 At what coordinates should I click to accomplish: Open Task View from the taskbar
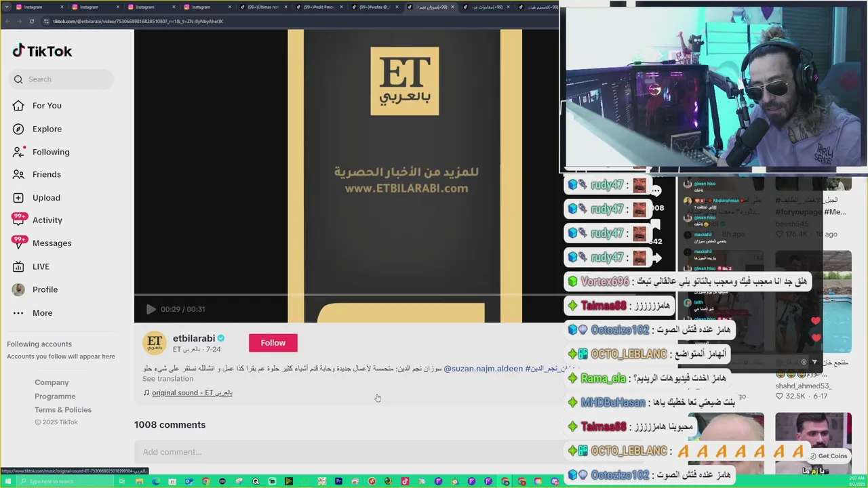pyautogui.click(x=123, y=481)
